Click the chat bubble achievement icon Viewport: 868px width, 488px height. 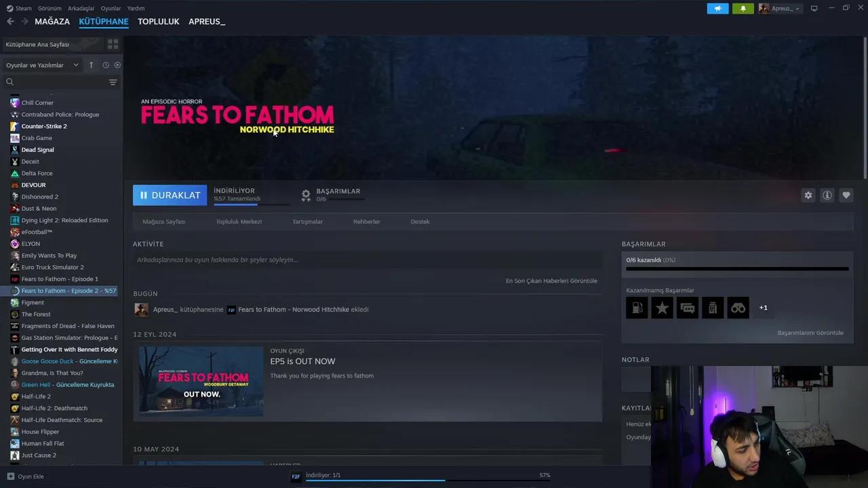[x=687, y=308]
